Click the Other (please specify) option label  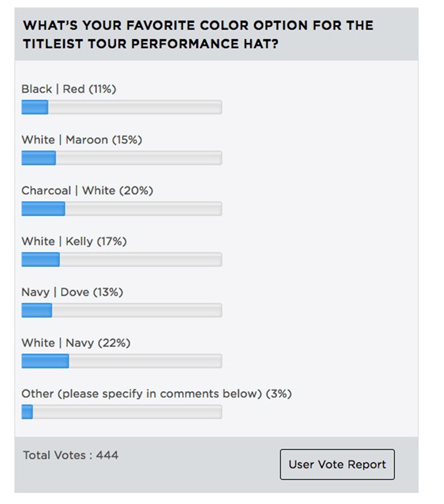[156, 393]
